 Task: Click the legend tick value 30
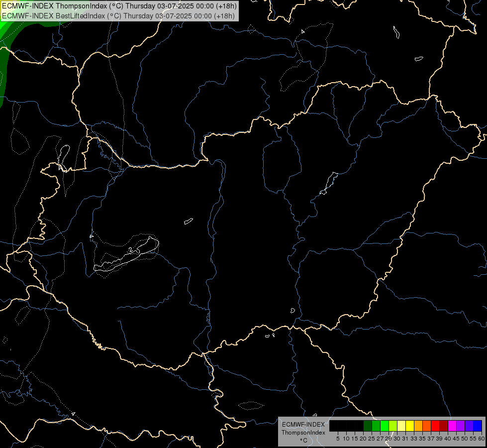(397, 439)
